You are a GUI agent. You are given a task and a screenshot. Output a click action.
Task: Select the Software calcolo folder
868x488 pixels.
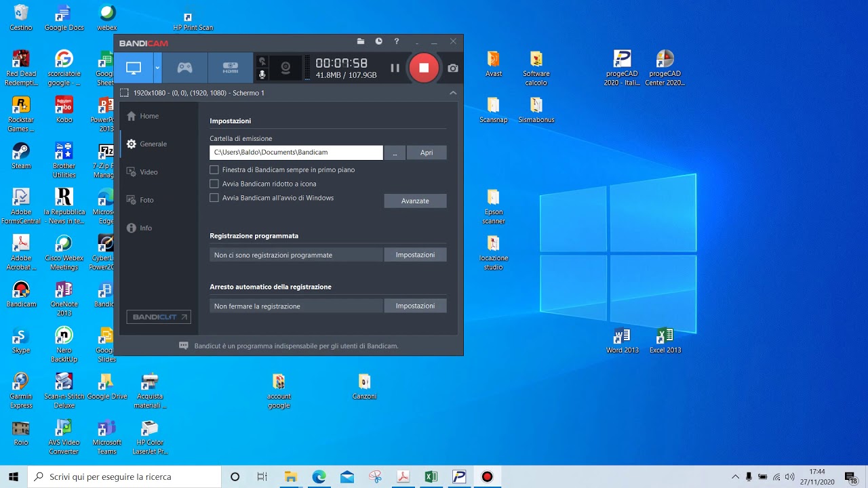point(536,68)
